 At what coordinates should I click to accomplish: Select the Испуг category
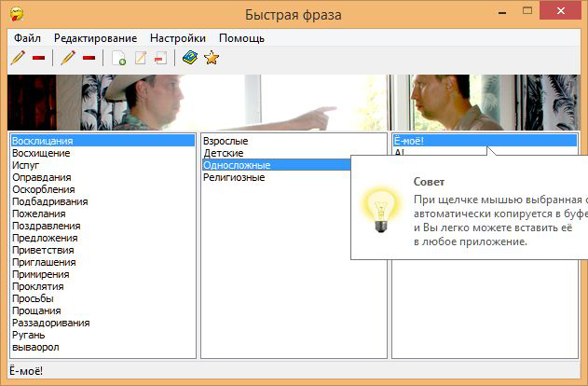tap(103, 165)
